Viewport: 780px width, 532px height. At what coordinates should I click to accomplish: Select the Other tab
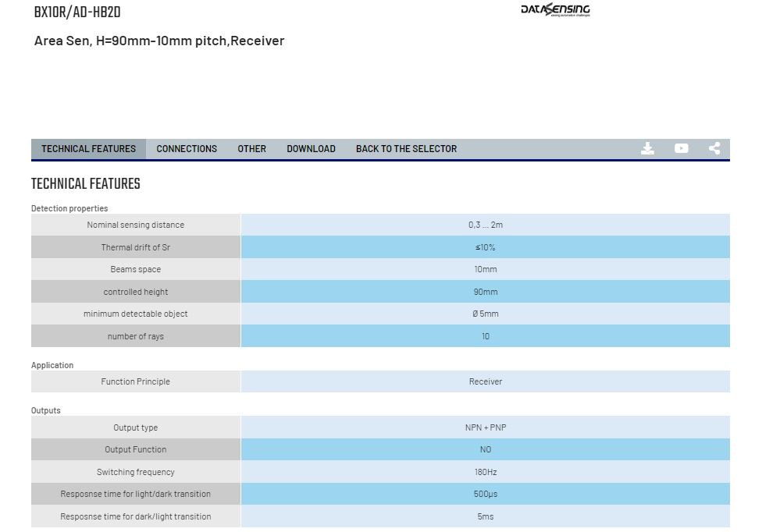251,149
